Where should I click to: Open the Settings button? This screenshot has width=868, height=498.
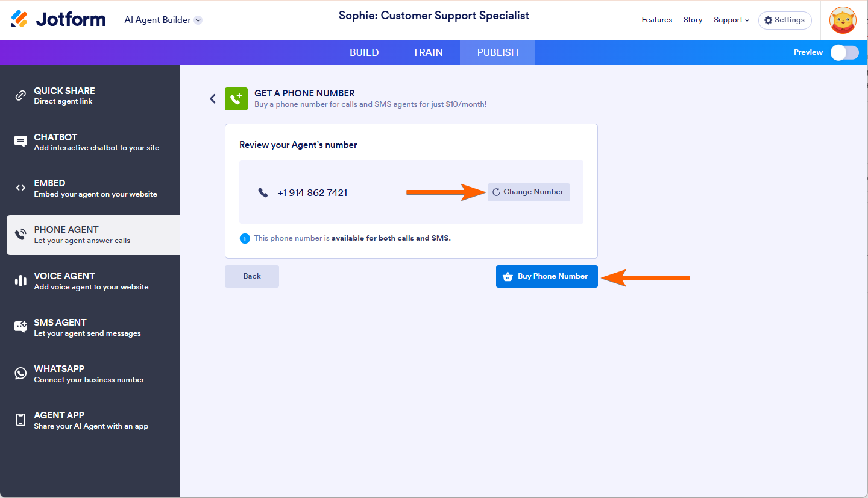click(x=784, y=20)
